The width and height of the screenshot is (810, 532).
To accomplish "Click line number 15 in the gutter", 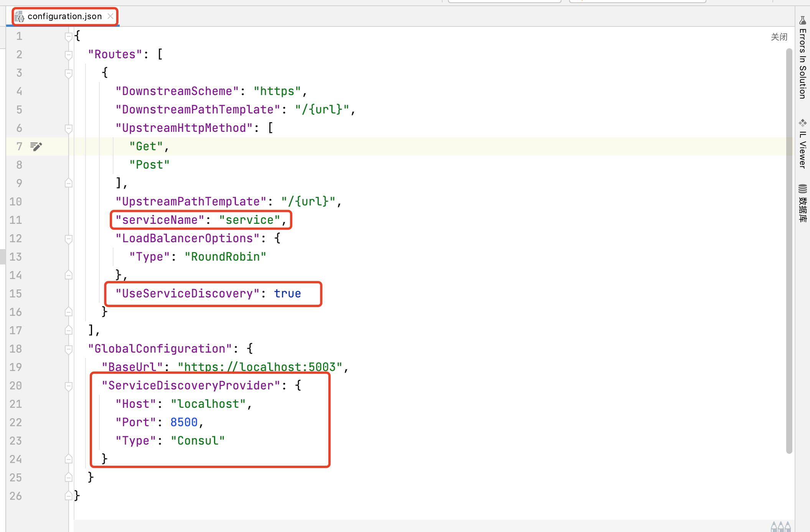I will pyautogui.click(x=16, y=294).
